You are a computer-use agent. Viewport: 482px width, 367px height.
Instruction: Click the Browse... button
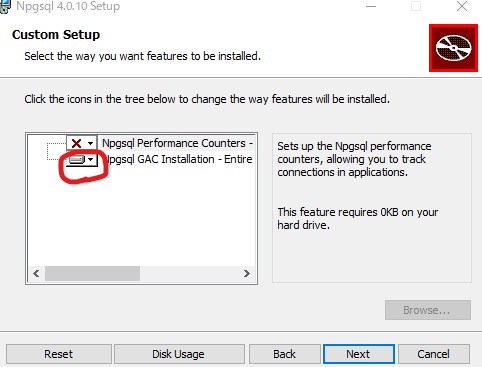428,310
